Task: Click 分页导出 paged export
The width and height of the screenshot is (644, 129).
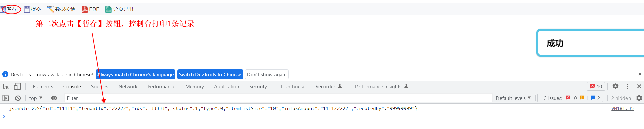Action: (x=120, y=9)
